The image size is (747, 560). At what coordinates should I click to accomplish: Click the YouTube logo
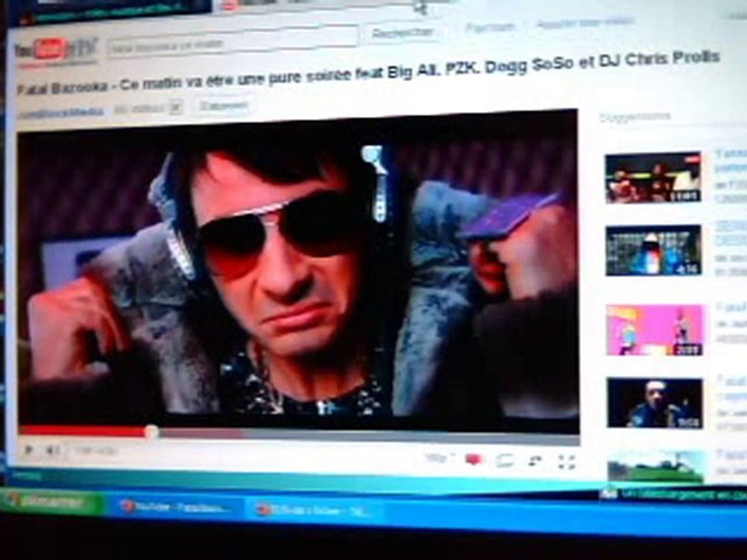point(56,50)
